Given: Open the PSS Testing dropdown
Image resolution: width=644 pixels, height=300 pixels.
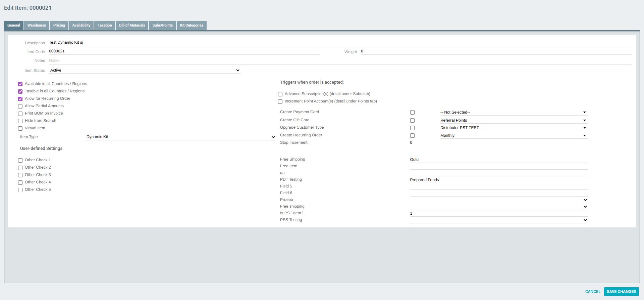Looking at the screenshot, I should click(x=498, y=220).
